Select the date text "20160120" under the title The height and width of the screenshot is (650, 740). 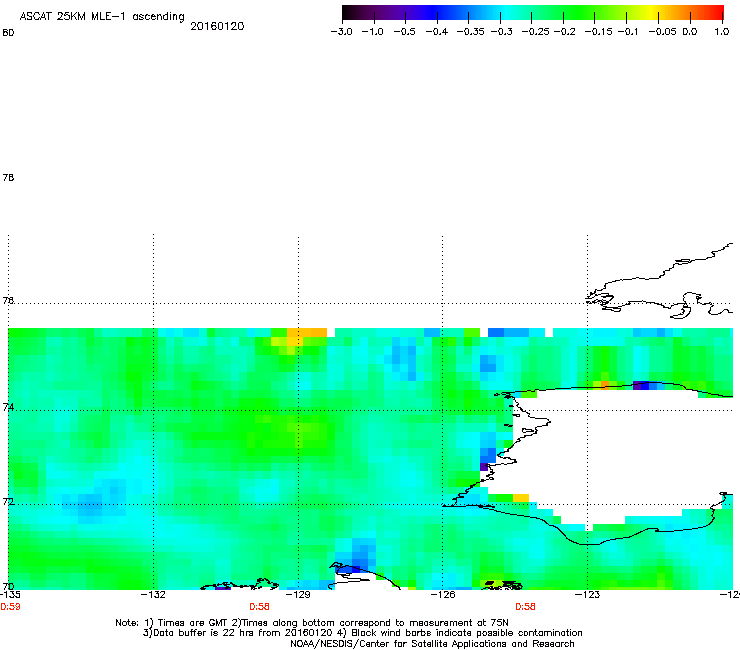(217, 26)
